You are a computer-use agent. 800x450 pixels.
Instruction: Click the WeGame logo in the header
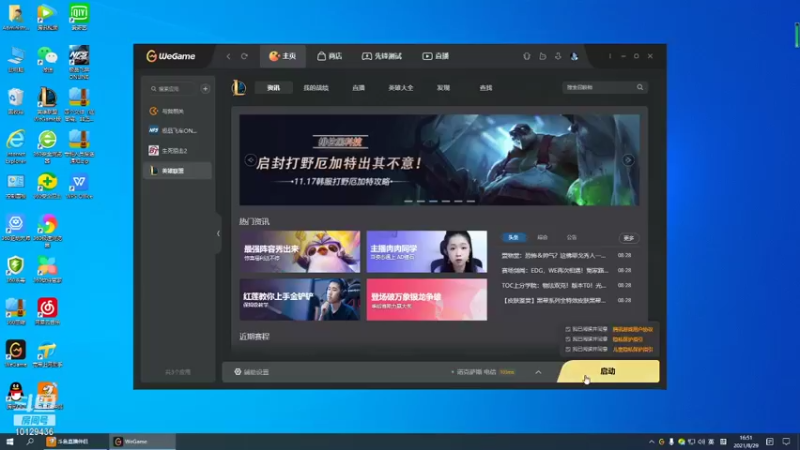pyautogui.click(x=171, y=56)
